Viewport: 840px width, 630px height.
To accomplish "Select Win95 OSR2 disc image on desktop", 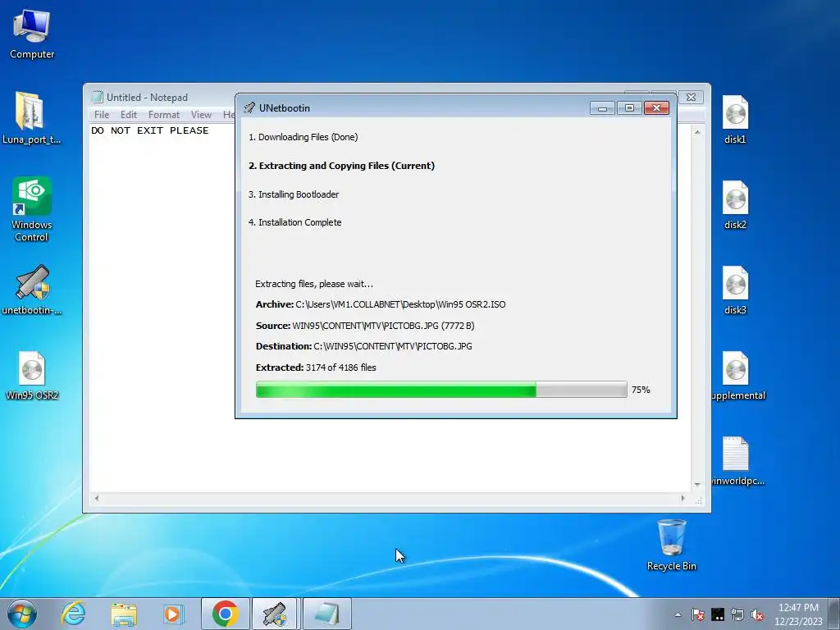I will (32, 375).
